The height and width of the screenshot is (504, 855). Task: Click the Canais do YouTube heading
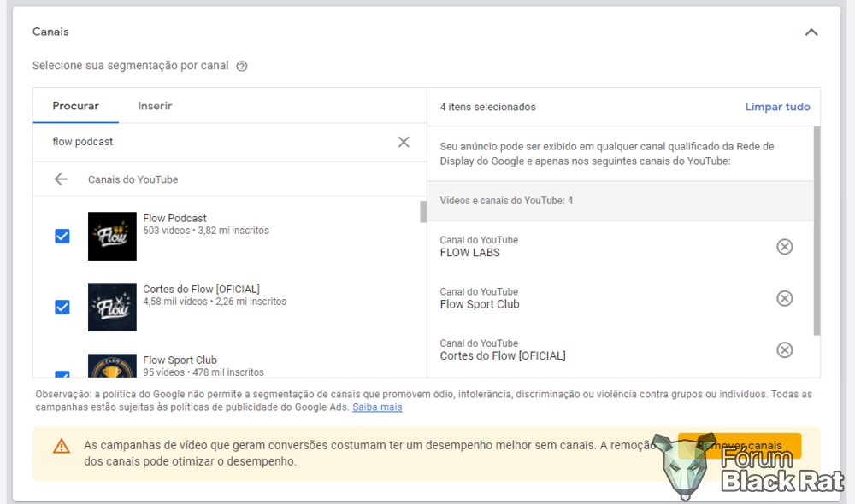click(133, 179)
